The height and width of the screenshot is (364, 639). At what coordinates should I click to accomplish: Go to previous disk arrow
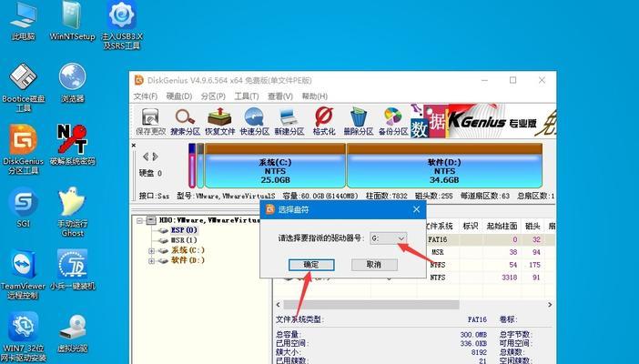pos(146,157)
